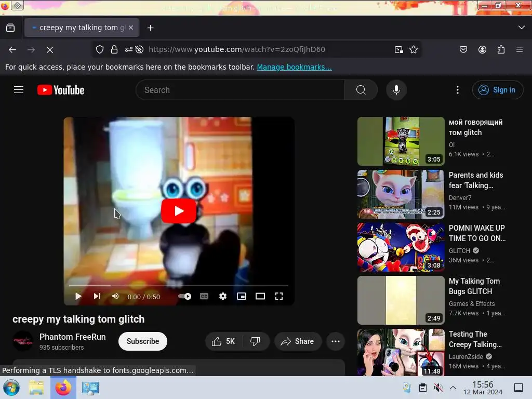The height and width of the screenshot is (399, 532).
Task: Open 'мой говорящий том glitch' thumbnail
Action: pos(401,141)
